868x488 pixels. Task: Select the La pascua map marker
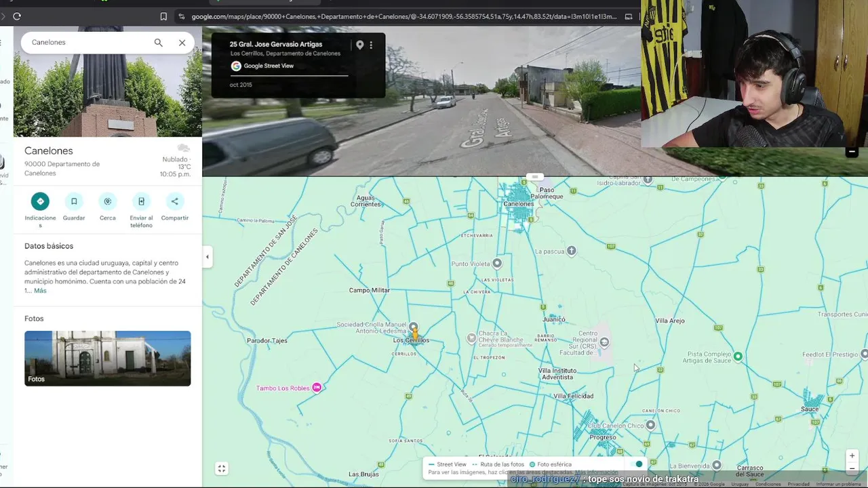pyautogui.click(x=572, y=251)
